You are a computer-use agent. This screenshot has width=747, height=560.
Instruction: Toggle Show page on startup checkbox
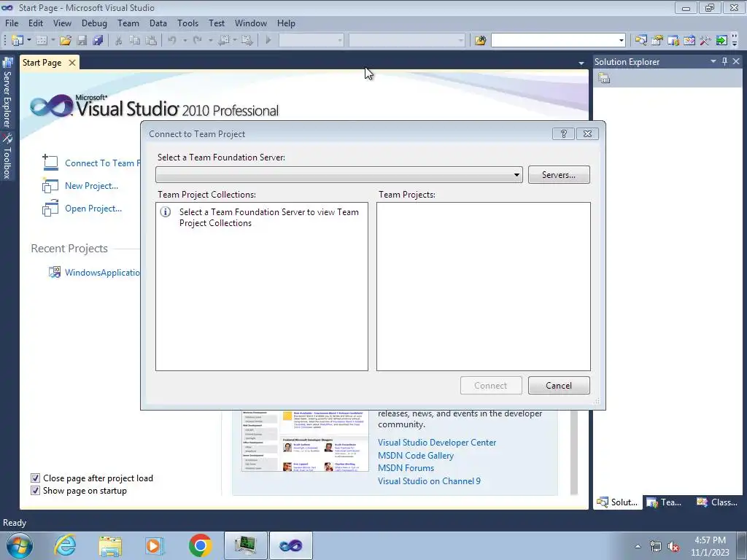click(35, 490)
